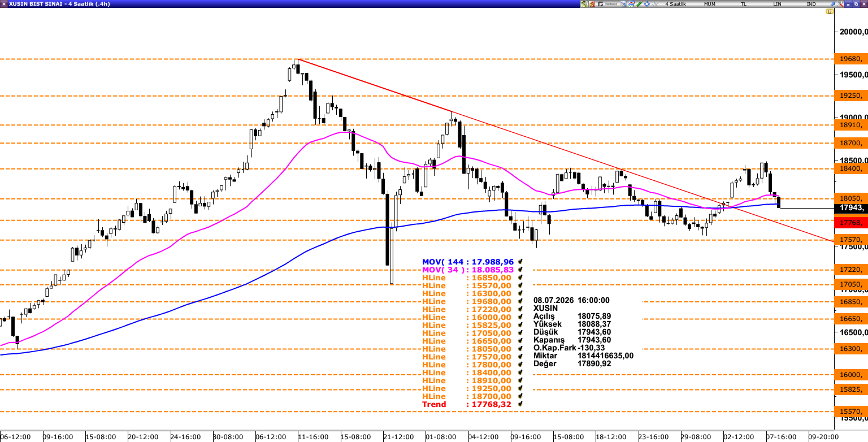Click the blue diagonal arrow icon
This screenshot has width=868, height=442.
tap(832, 4)
